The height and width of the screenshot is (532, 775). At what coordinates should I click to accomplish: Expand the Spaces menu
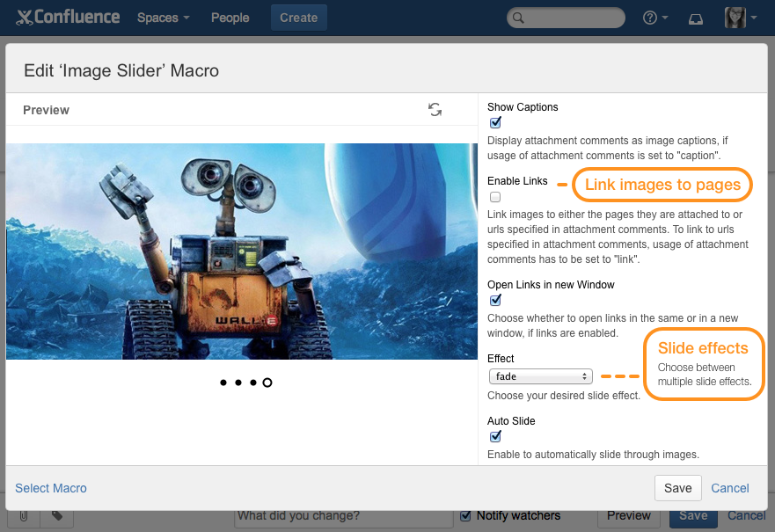click(x=163, y=18)
